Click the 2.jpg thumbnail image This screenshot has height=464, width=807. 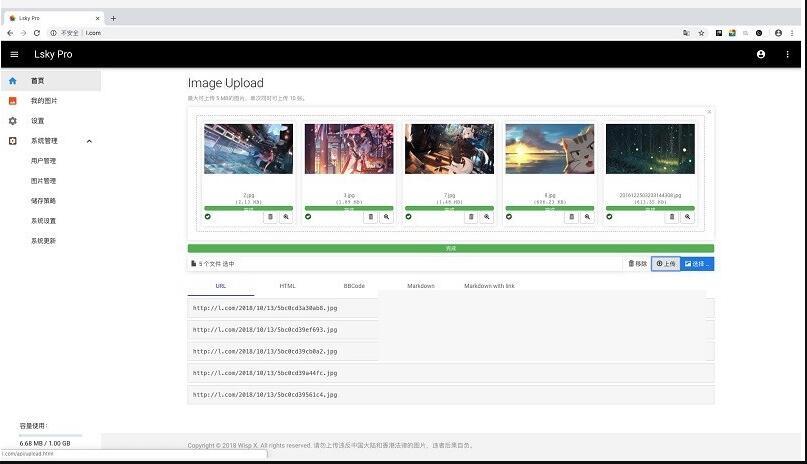point(248,149)
